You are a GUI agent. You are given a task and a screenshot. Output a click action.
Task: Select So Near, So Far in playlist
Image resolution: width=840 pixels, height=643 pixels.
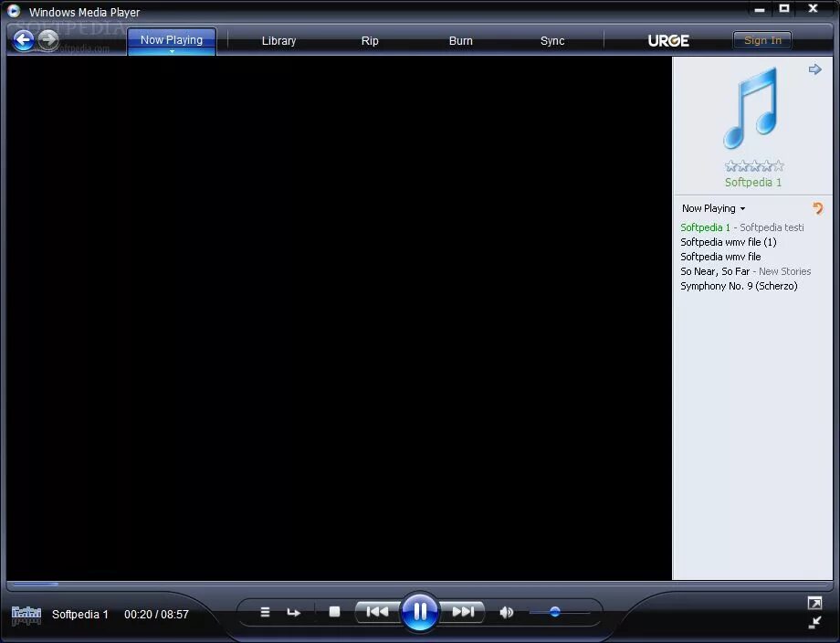745,271
